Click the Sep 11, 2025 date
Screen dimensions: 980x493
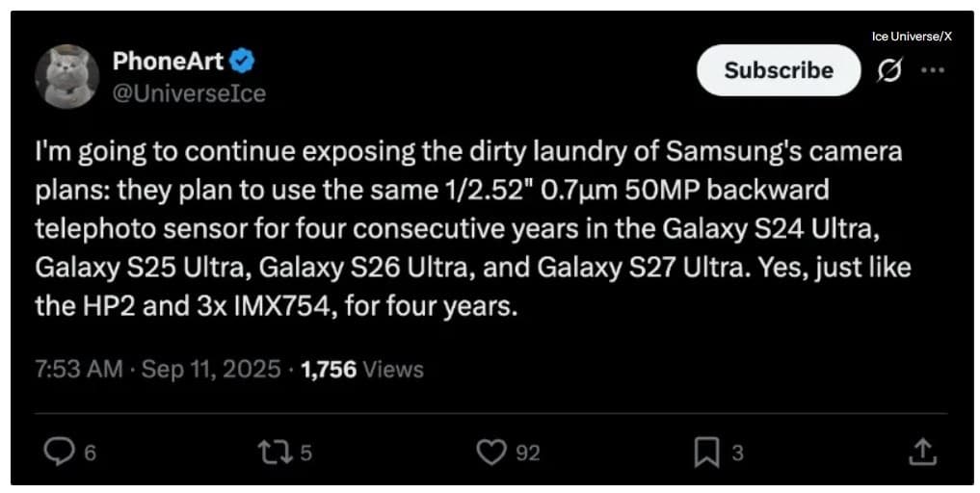(x=212, y=369)
